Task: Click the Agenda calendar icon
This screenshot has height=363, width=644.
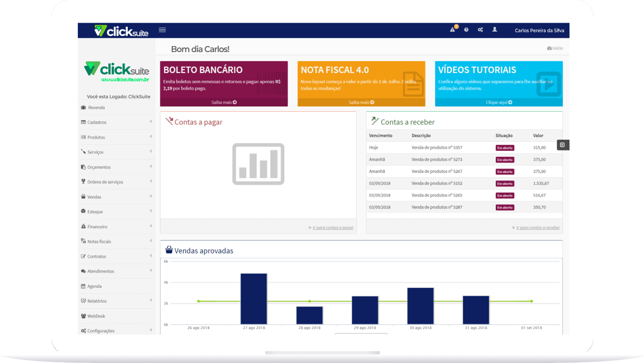Action: [83, 286]
